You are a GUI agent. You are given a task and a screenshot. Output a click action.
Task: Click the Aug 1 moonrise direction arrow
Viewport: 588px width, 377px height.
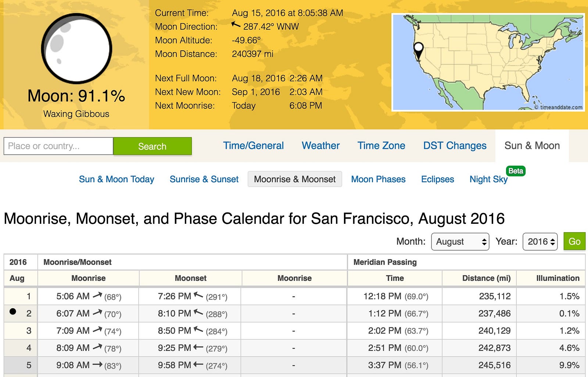pos(97,295)
